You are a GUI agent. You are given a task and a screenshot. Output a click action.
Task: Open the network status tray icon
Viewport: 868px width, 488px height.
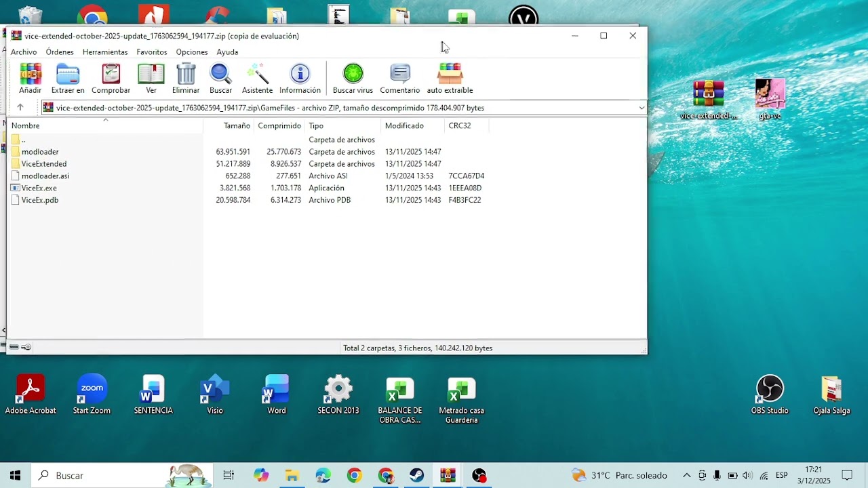pos(764,475)
